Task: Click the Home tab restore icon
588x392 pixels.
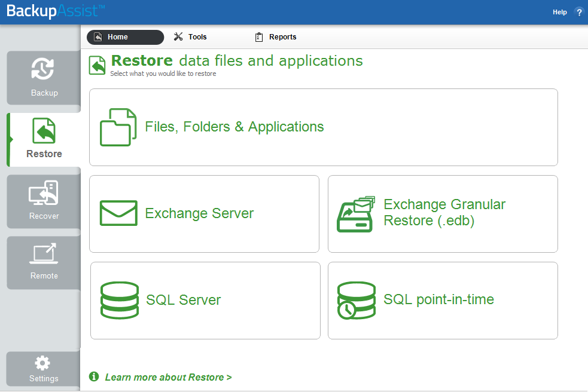Action: (x=98, y=36)
